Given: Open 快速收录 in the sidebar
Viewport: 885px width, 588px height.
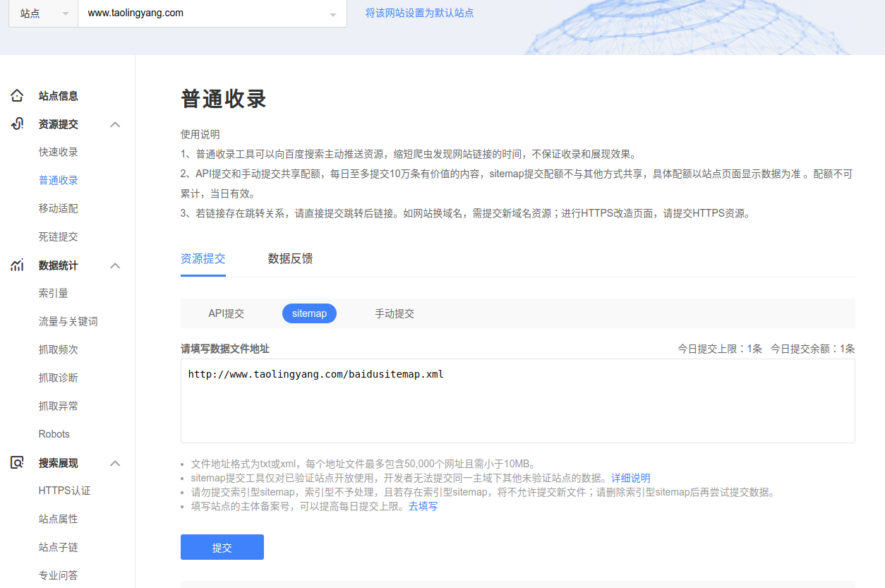Looking at the screenshot, I should (59, 152).
